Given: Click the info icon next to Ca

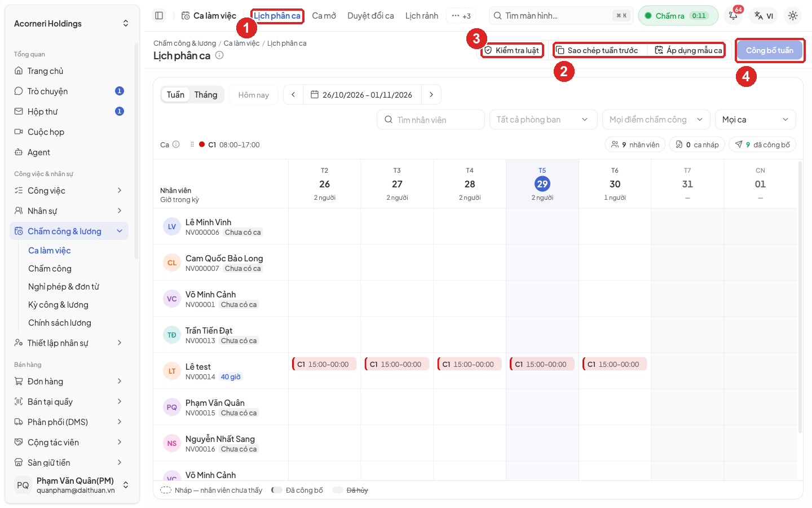Looking at the screenshot, I should (x=176, y=144).
